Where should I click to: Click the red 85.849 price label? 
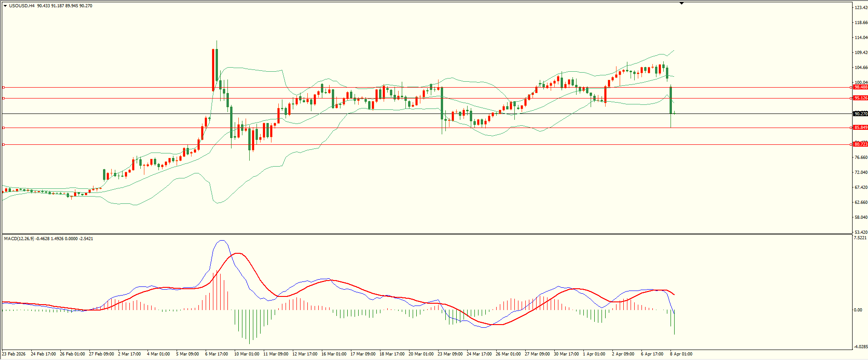pyautogui.click(x=860, y=128)
